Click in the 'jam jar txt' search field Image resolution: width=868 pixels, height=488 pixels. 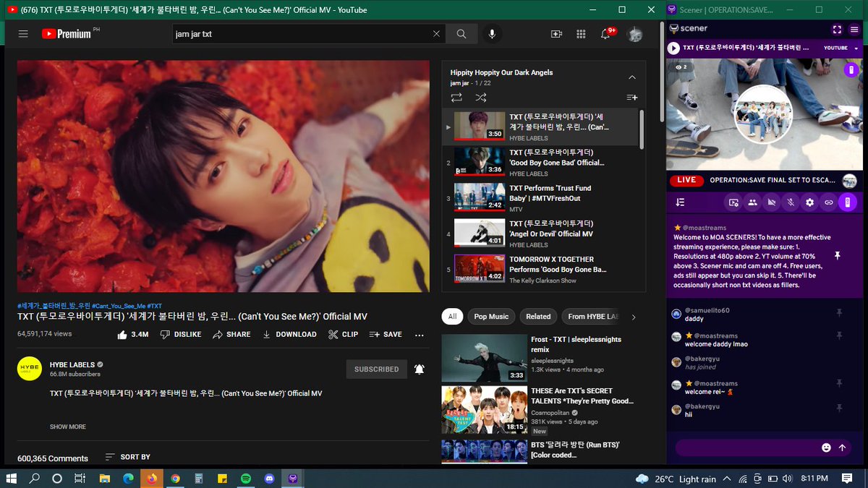click(x=301, y=34)
